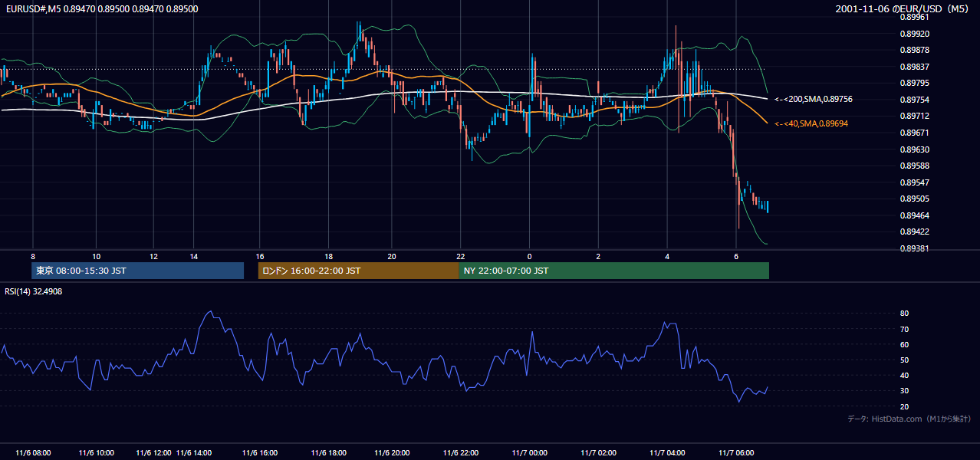Click the bottom time label 11/6 14:00
The height and width of the screenshot is (460, 980).
[194, 452]
